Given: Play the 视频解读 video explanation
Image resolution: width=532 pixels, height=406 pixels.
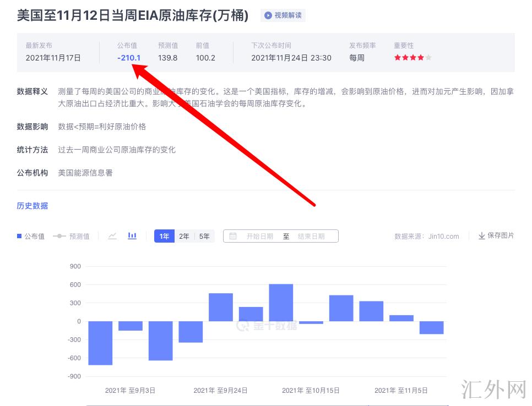Looking at the screenshot, I should tap(283, 15).
